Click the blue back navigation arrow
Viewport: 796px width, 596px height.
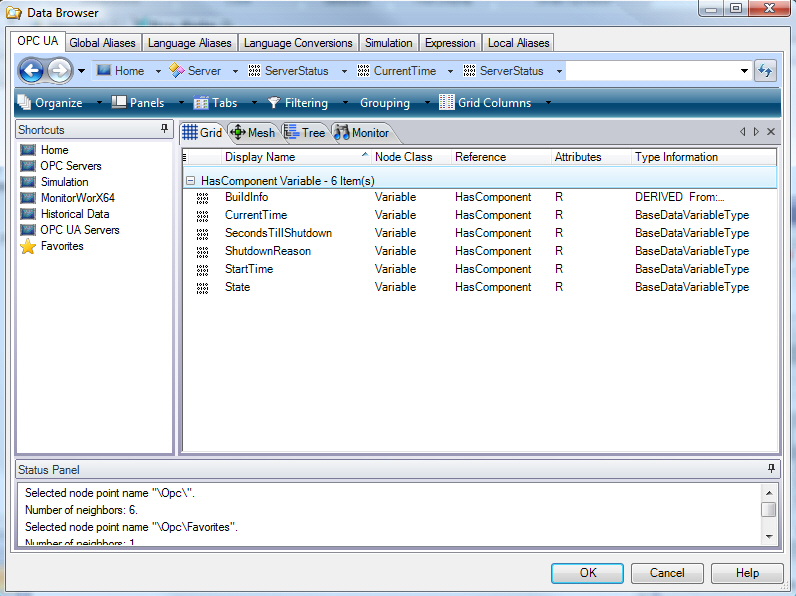pyautogui.click(x=31, y=71)
